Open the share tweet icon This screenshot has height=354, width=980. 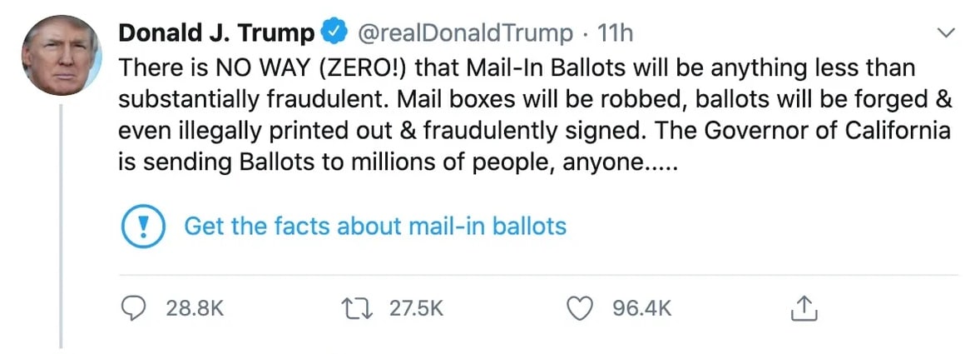point(804,310)
